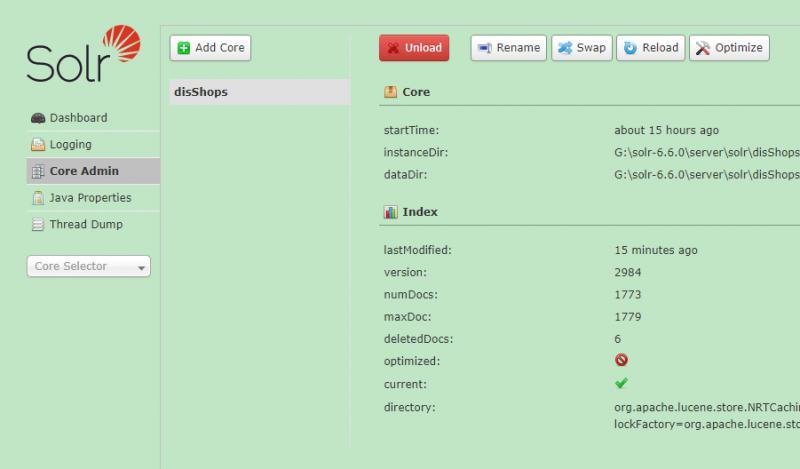Click the Index section chart icon

coord(390,212)
